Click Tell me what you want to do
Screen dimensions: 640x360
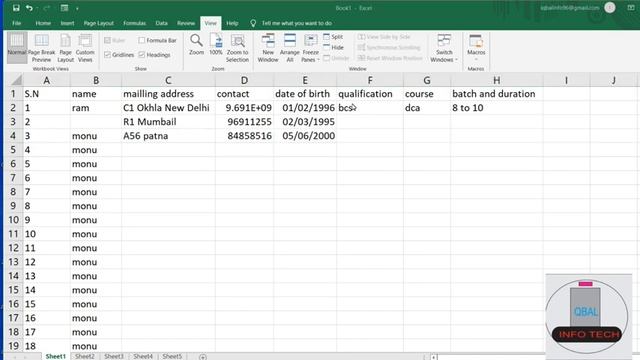pyautogui.click(x=297, y=23)
